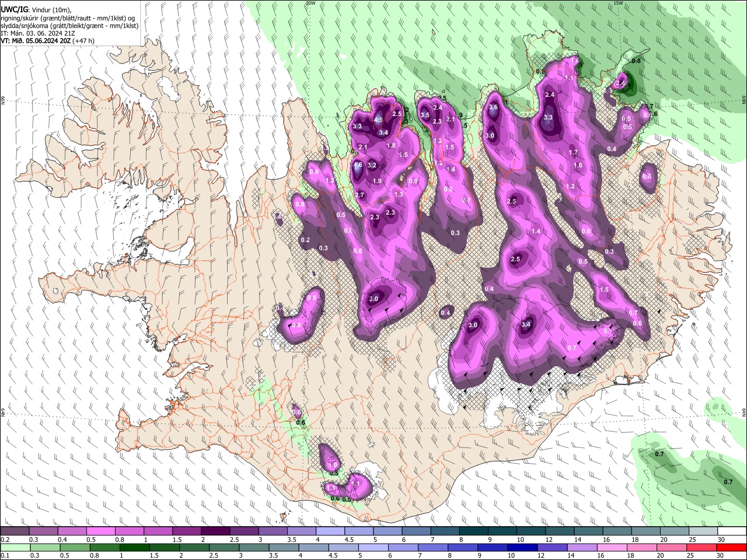Click the snowfall value '4.5' on the map
The width and height of the screenshot is (747, 560).
[x=378, y=120]
